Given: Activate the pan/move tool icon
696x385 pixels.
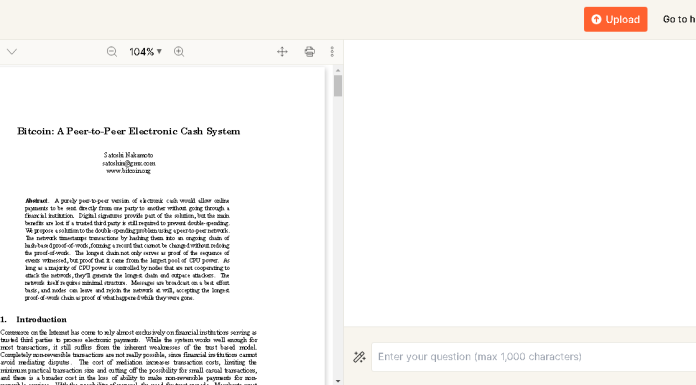Looking at the screenshot, I should click(x=282, y=52).
